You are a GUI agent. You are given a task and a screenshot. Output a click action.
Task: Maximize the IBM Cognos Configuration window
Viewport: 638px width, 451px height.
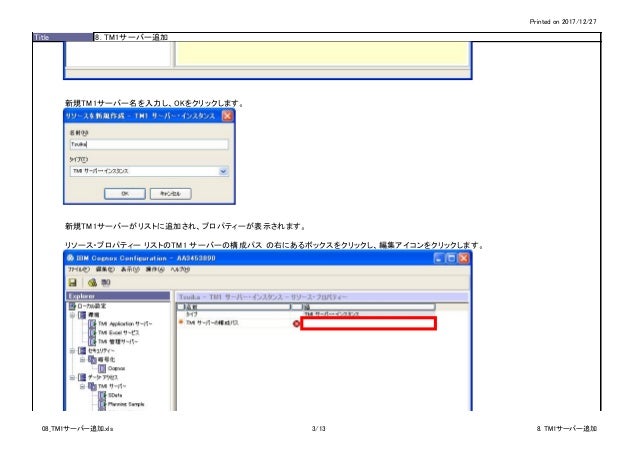(x=451, y=258)
